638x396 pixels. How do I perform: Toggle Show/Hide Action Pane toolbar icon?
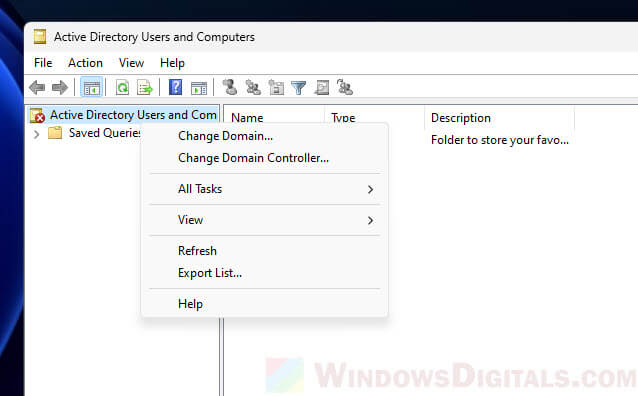pyautogui.click(x=199, y=87)
